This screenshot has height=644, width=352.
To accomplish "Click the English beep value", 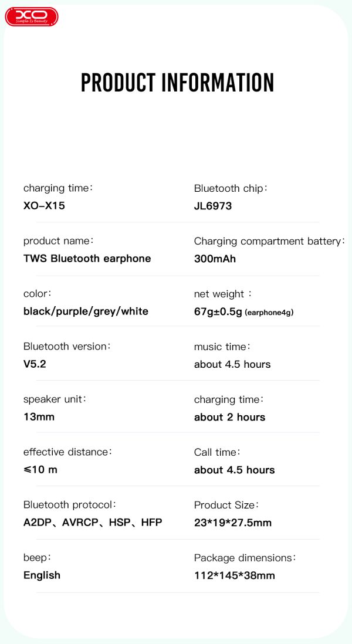I will (x=42, y=575).
